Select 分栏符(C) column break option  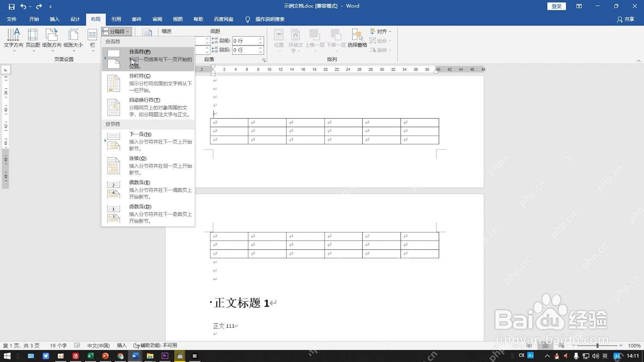(x=148, y=83)
